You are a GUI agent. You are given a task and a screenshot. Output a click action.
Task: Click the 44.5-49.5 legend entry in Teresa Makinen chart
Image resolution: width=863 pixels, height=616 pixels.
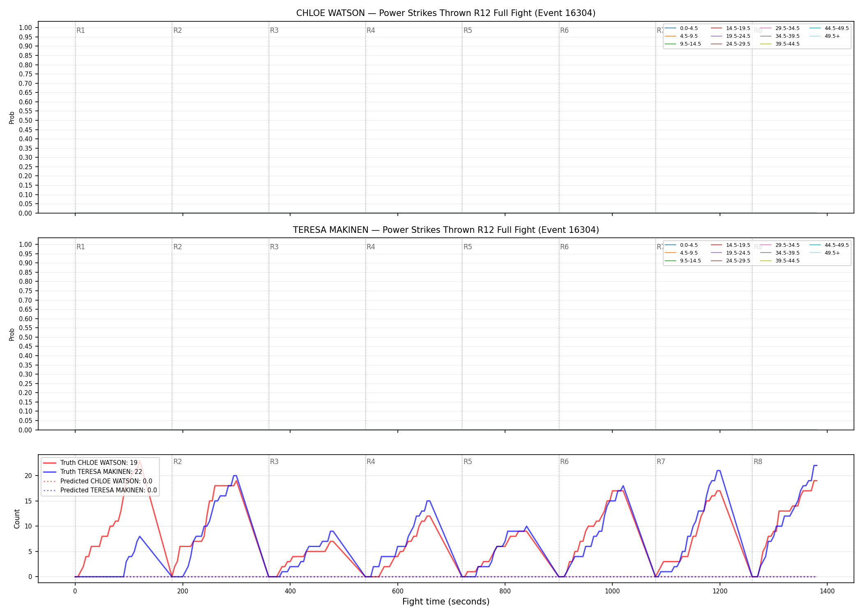[829, 245]
